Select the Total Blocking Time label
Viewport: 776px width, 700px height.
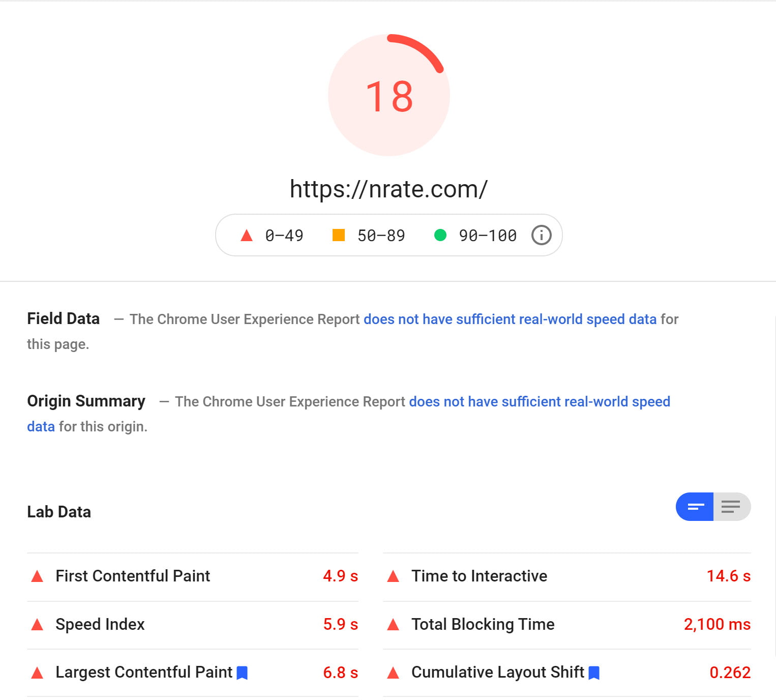pos(483,624)
